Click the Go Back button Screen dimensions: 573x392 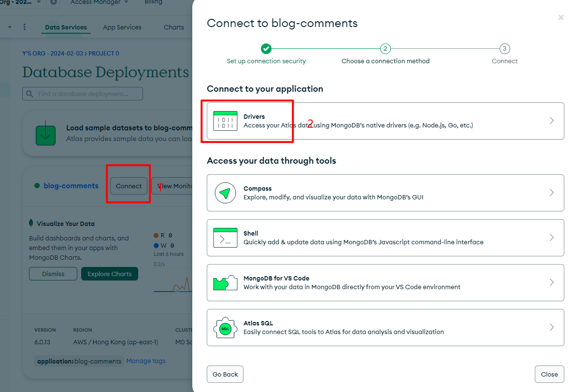coord(225,374)
